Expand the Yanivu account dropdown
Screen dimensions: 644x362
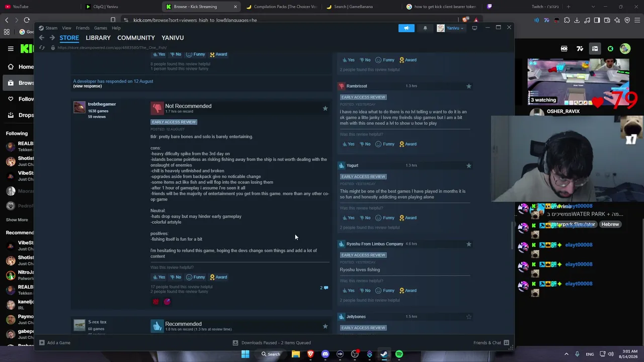[451, 28]
